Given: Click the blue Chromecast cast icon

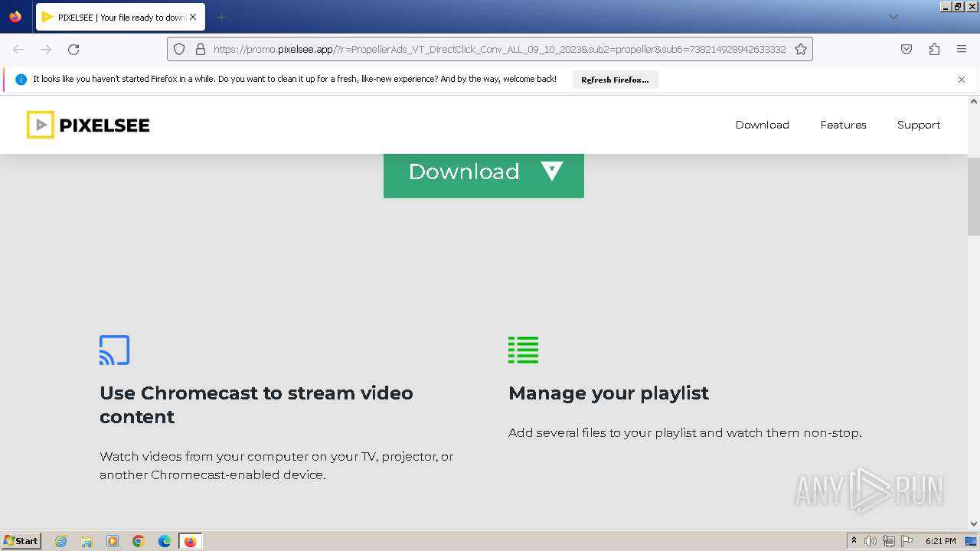Looking at the screenshot, I should (x=114, y=350).
